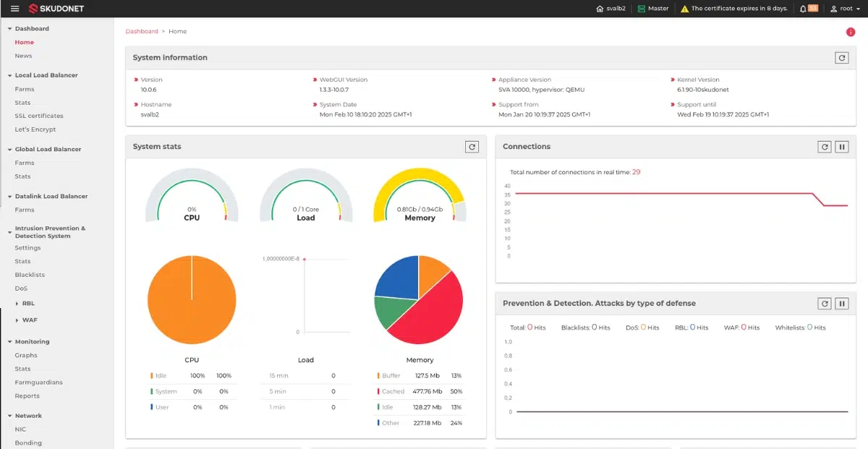
Task: Expand the RBL submenu
Action: tap(28, 304)
